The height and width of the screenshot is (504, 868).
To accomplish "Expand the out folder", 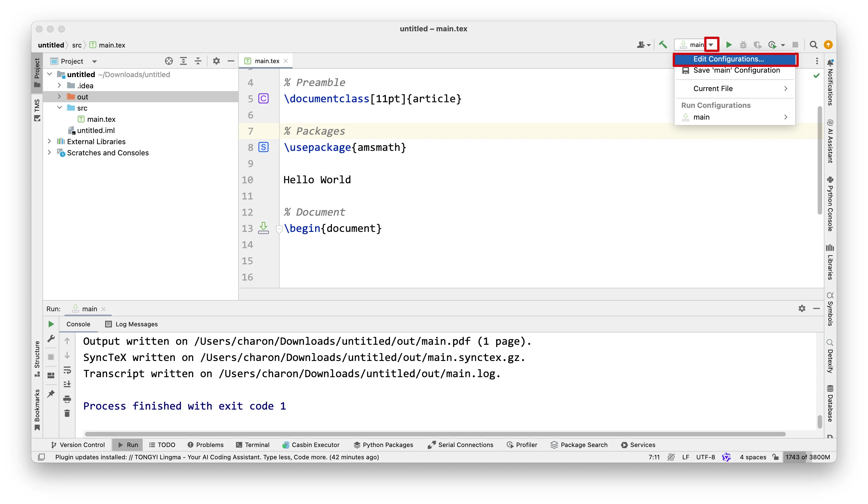I will tap(59, 96).
